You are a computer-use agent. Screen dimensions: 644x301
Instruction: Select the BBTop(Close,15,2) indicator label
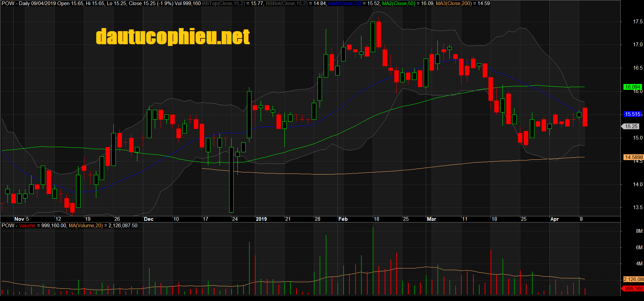pyautogui.click(x=224, y=3)
